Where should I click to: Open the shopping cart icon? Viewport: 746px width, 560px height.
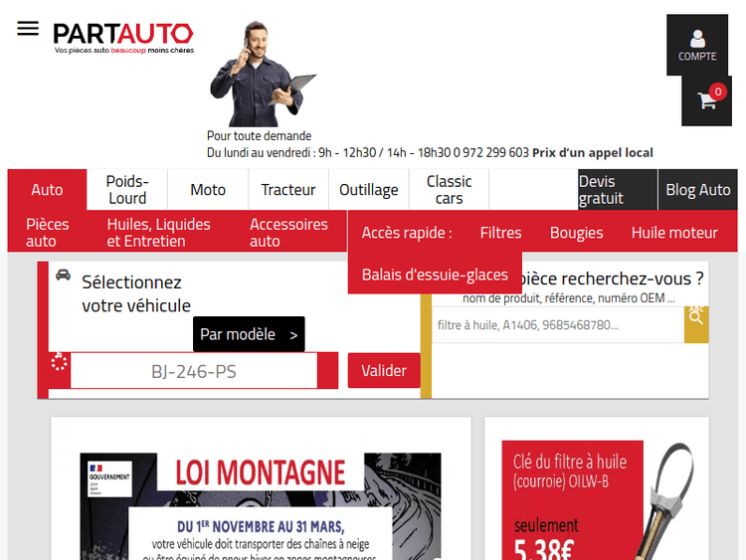[x=706, y=100]
